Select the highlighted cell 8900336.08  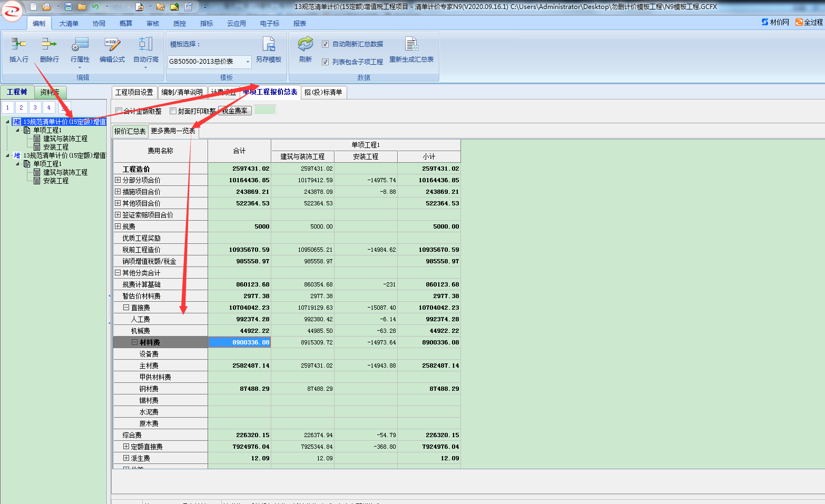click(240, 342)
